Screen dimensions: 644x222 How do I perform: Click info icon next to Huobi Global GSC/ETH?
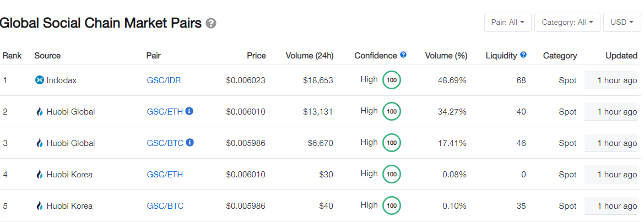click(x=190, y=111)
